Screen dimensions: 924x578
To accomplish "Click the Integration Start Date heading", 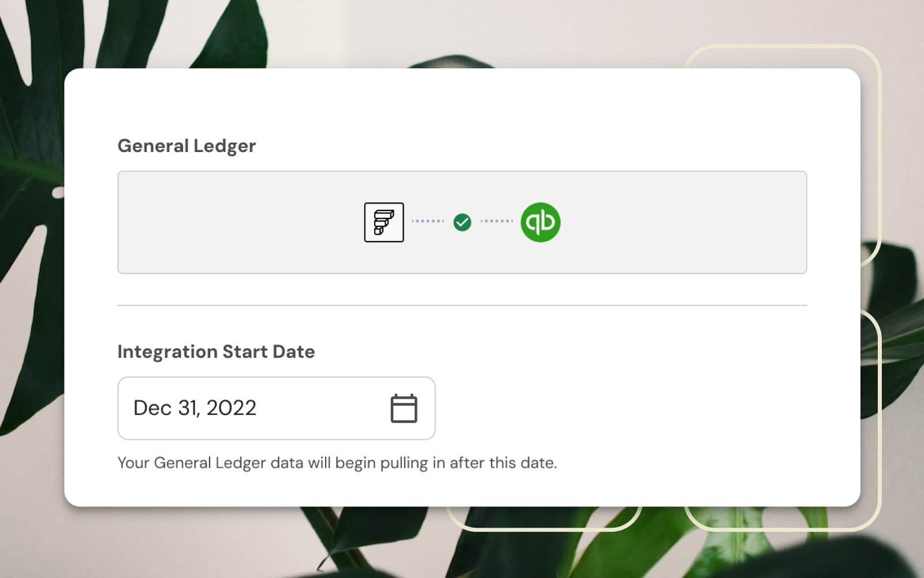I will [216, 351].
